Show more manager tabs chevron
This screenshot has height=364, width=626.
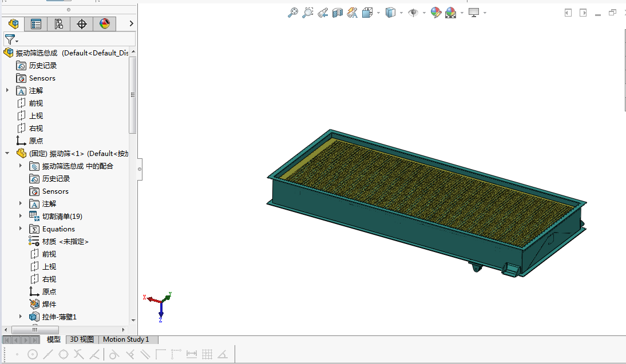[x=131, y=24]
